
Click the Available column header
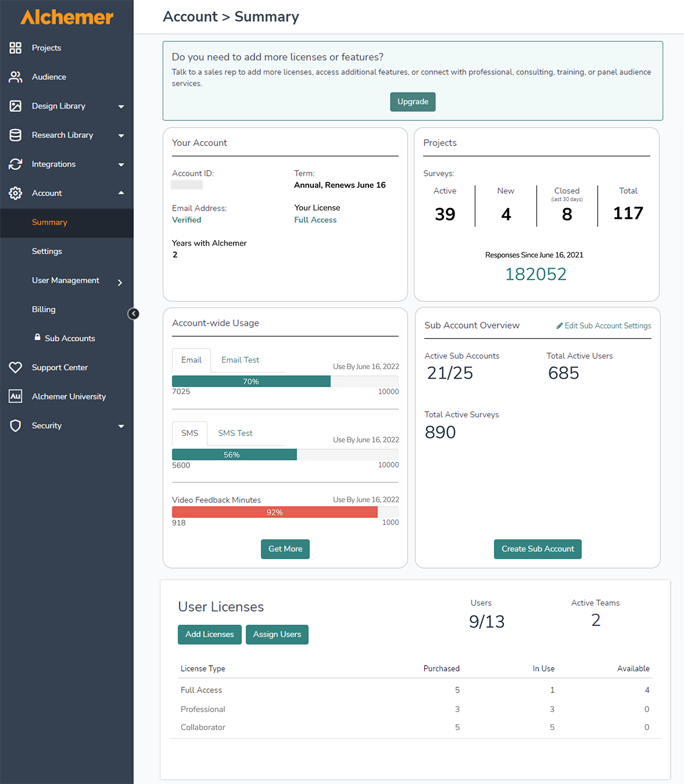[x=633, y=669]
